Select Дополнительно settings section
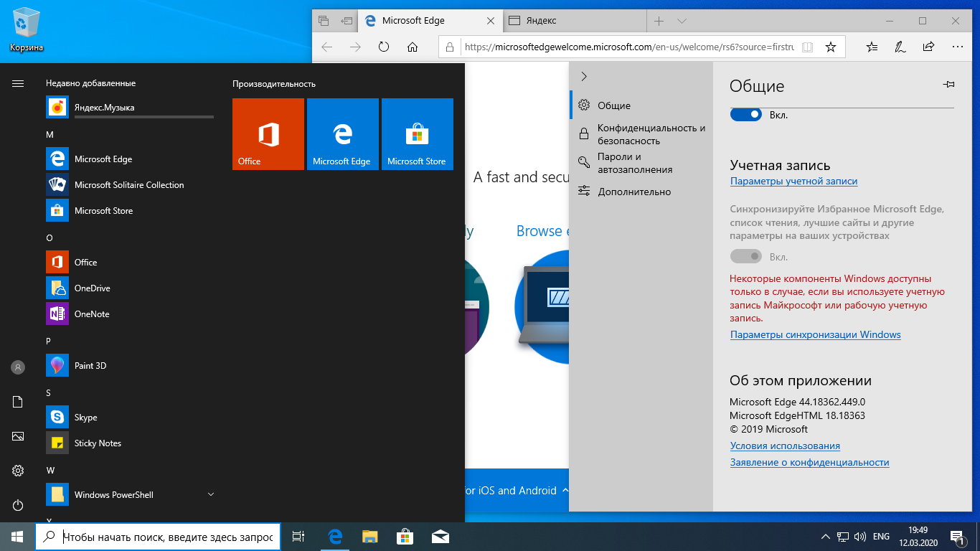 click(642, 192)
